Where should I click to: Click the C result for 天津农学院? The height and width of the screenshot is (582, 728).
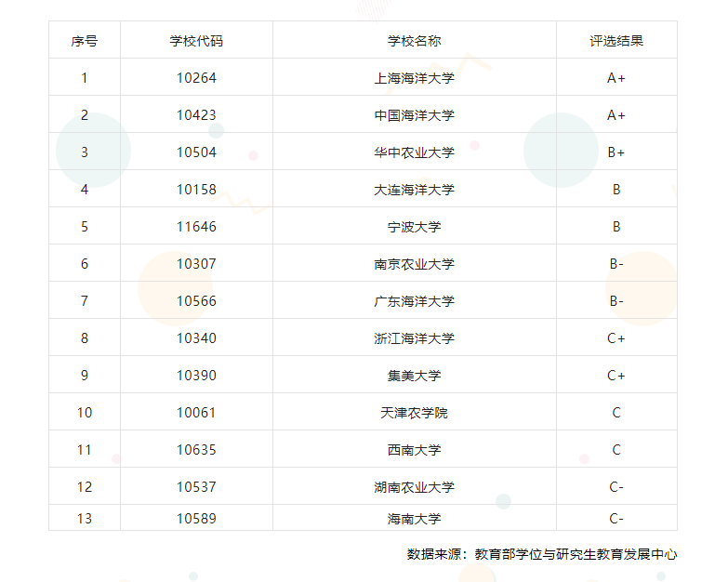(x=616, y=412)
